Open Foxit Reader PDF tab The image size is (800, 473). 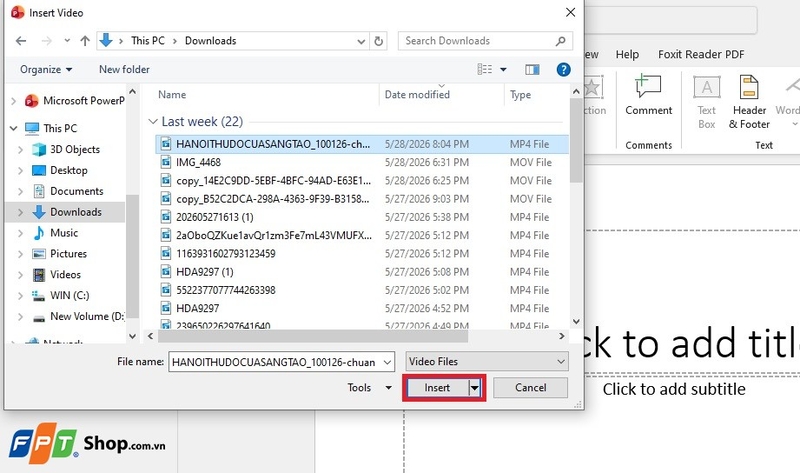tap(701, 55)
